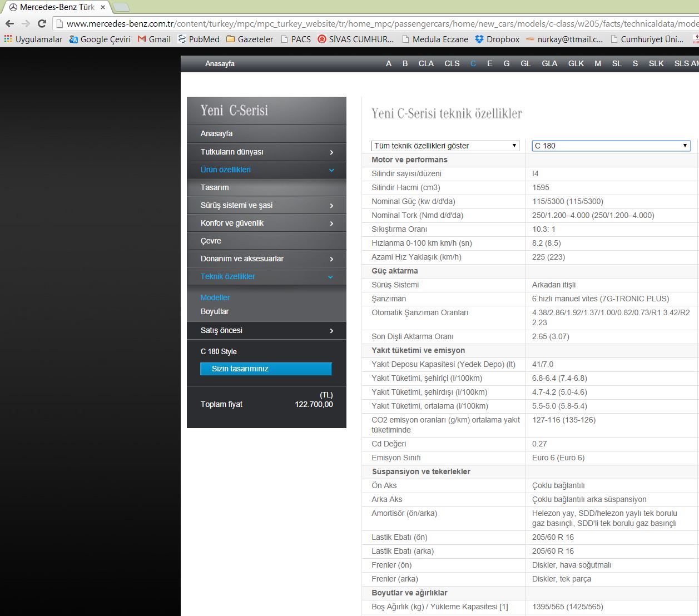Screen dimensions: 699x616
Task: Select B class in top navigation
Action: point(405,63)
